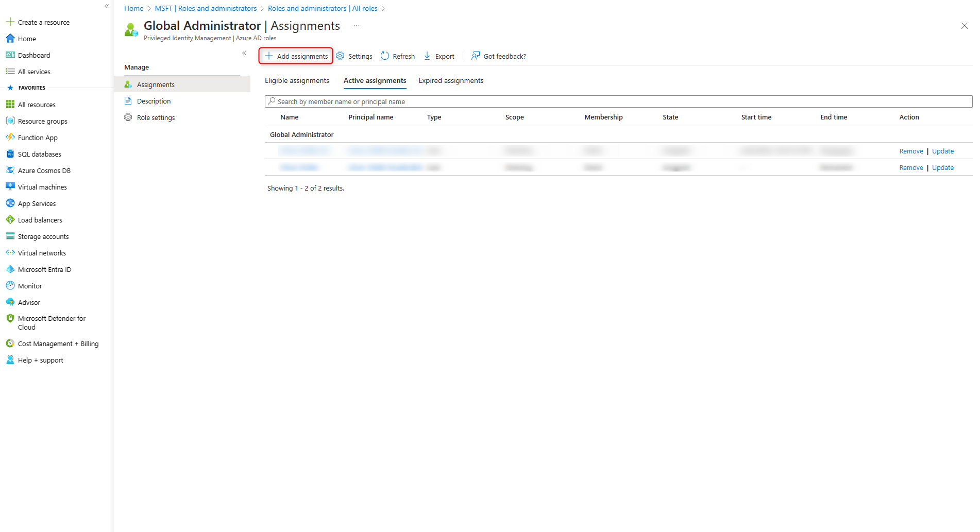This screenshot has width=980, height=532.
Task: Export the role assignments
Action: coord(438,56)
